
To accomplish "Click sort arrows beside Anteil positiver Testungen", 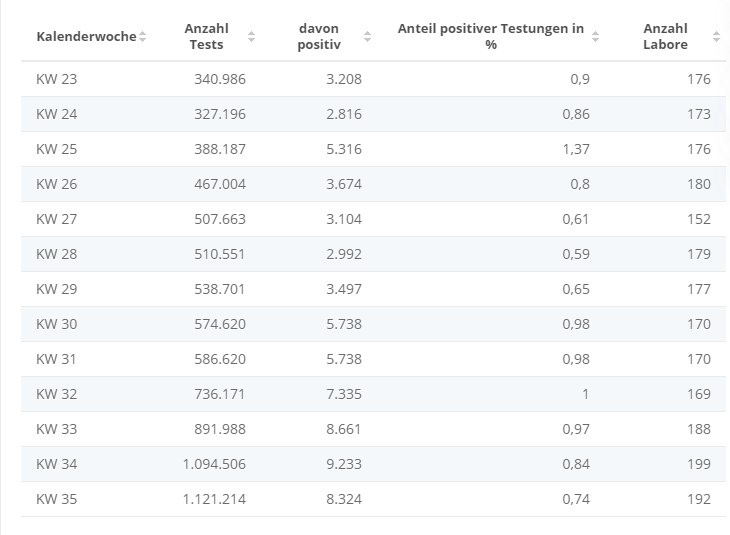I will 596,37.
